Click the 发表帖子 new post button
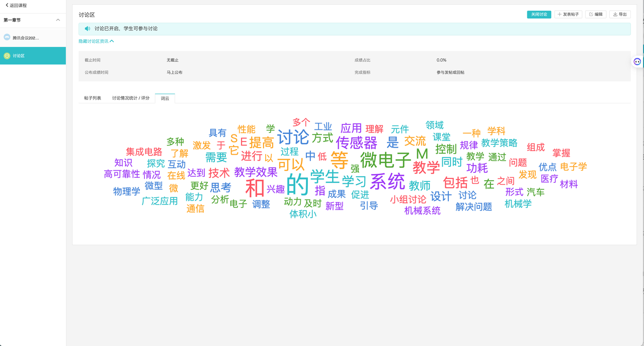 click(568, 15)
